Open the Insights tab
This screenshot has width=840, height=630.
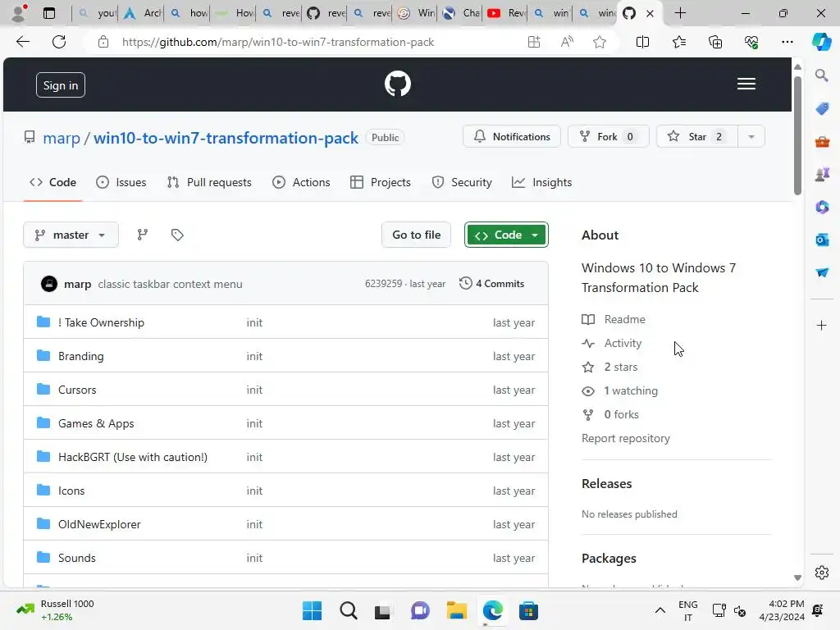(541, 182)
